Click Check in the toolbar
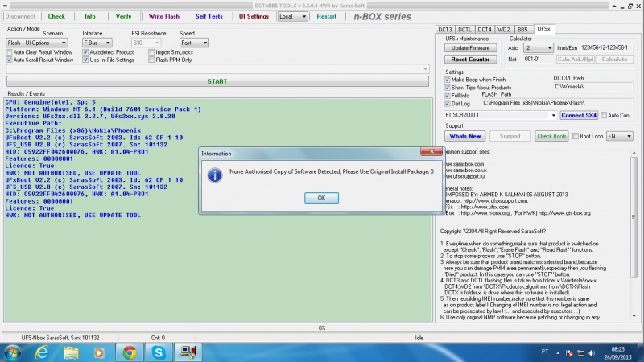 (56, 16)
